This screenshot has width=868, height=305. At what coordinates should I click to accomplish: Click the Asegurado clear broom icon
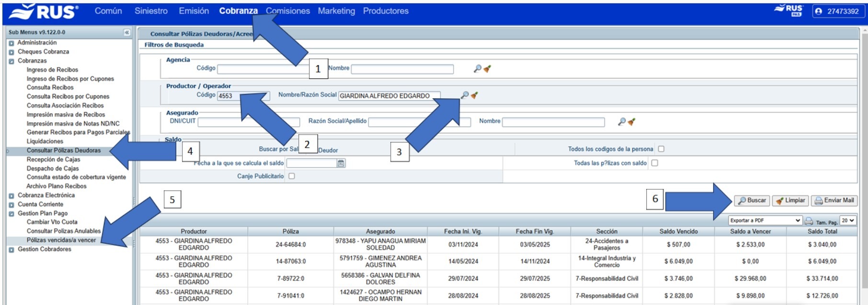tap(631, 122)
